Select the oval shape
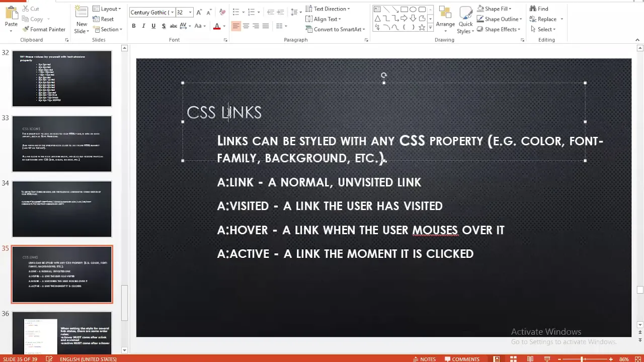Screen dimensions: 644x362 pos(413,10)
